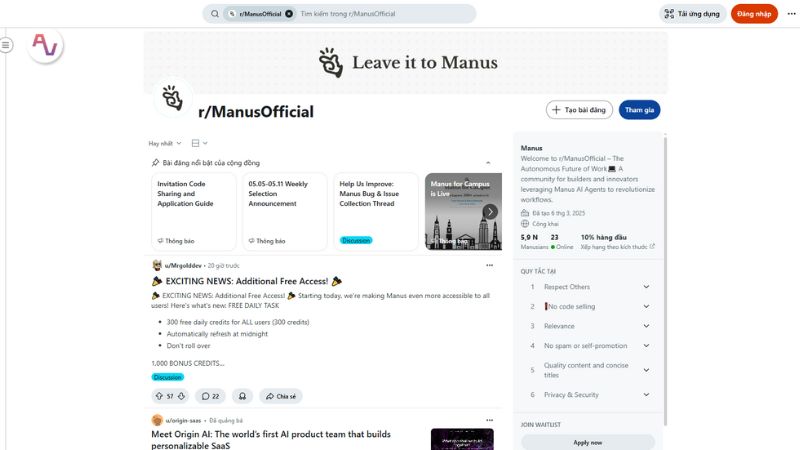
Task: Click the Manus sidebar heading
Action: tap(532, 148)
